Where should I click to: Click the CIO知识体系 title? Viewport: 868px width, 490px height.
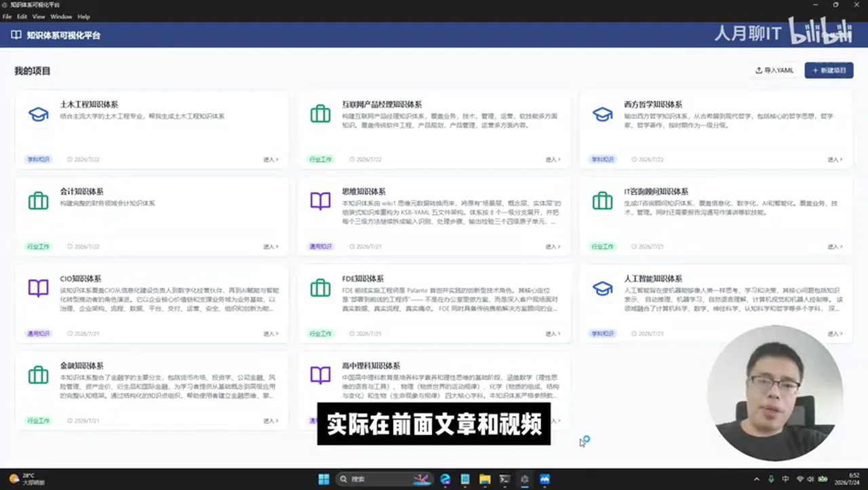tap(81, 278)
